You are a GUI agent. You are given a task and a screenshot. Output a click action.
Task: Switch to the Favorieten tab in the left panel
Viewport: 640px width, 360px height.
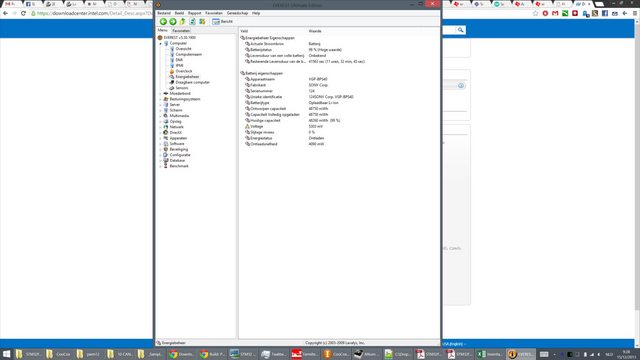tap(180, 31)
